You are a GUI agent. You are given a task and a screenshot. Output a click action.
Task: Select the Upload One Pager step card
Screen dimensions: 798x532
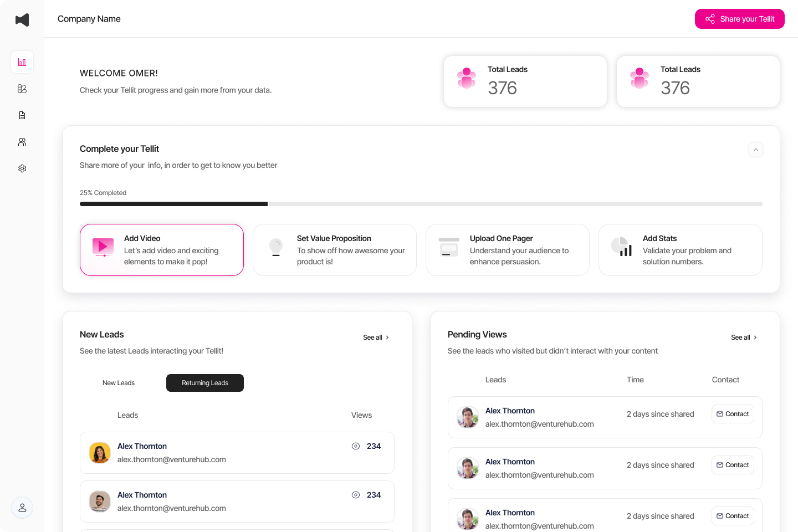point(508,250)
